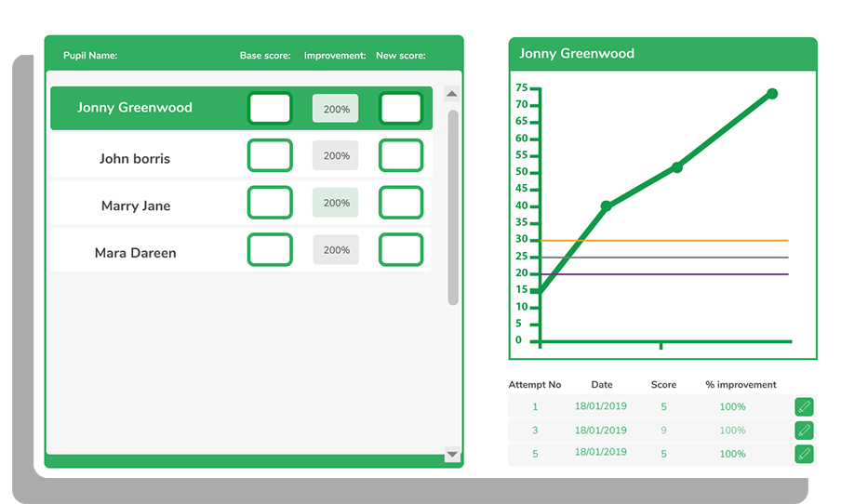Click the orange threshold line on chart
The image size is (841, 504).
(x=707, y=241)
